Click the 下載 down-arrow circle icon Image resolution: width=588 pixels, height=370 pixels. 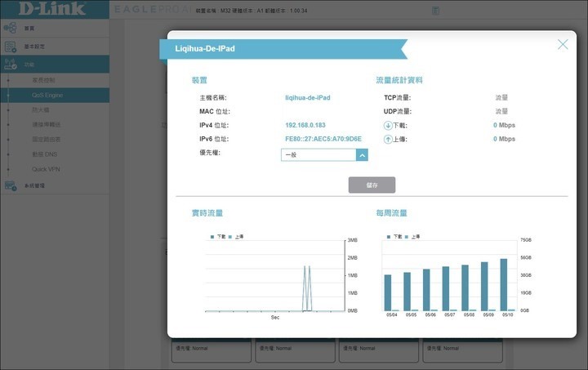(388, 126)
